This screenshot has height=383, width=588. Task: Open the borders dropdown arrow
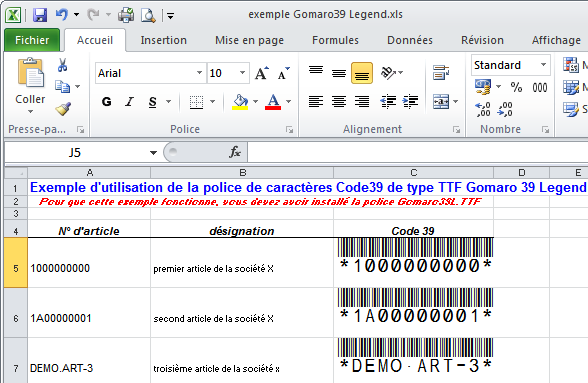(x=213, y=102)
